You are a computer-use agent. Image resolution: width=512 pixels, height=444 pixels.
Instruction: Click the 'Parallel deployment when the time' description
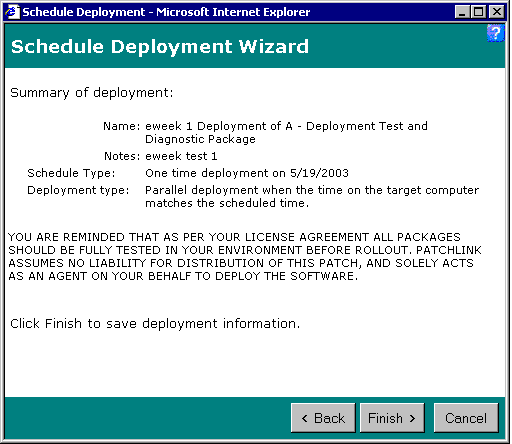(312, 196)
